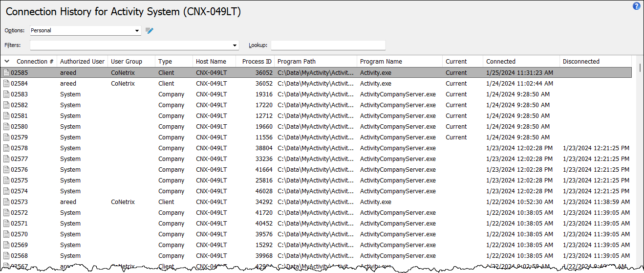This screenshot has width=644, height=273.
Task: Click document icon for connection 02585
Action: [x=6, y=73]
